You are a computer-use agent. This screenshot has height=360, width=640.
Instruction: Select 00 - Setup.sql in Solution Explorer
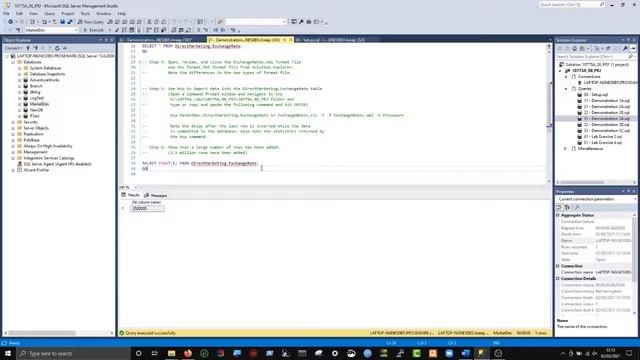coord(596,95)
